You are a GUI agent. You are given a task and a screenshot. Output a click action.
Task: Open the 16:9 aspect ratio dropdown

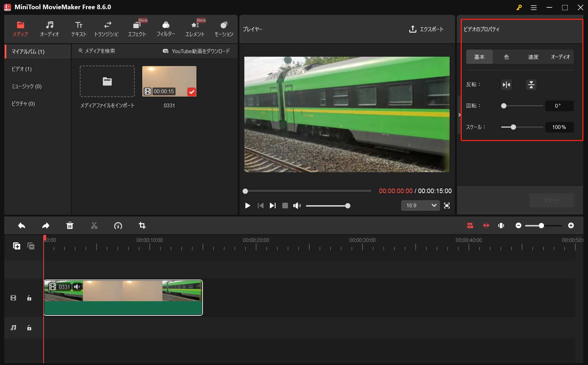point(420,206)
